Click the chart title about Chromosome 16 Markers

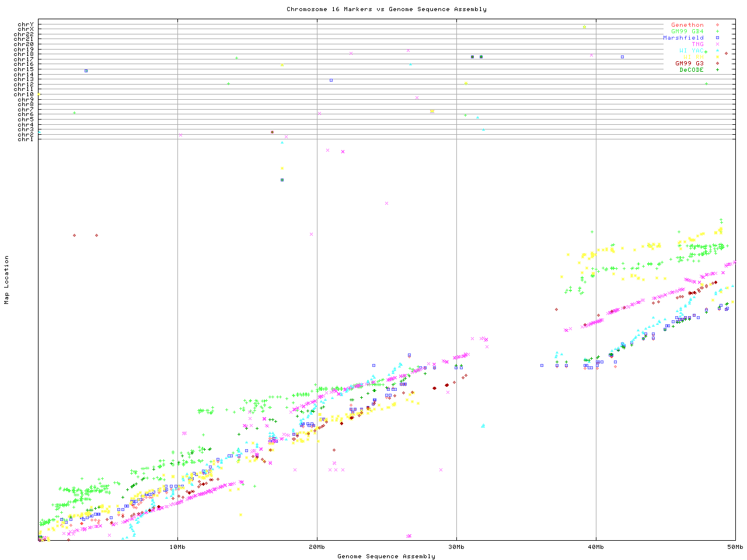click(x=386, y=9)
